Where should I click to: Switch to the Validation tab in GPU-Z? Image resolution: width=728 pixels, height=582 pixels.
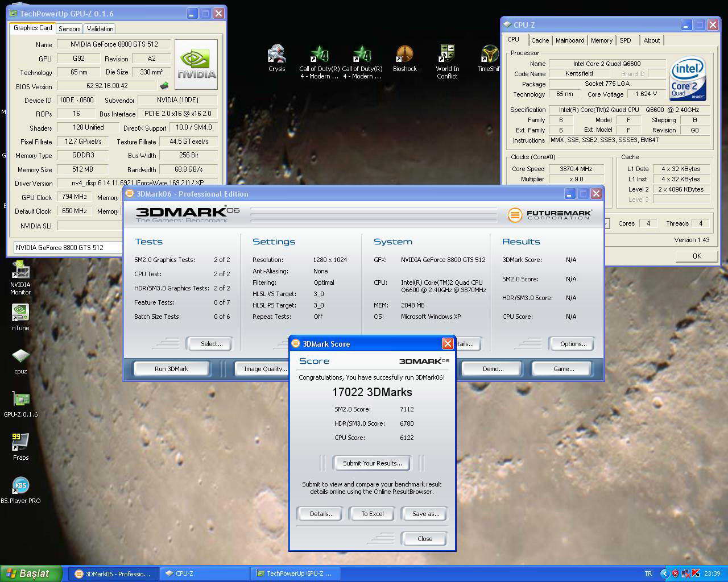coord(100,28)
